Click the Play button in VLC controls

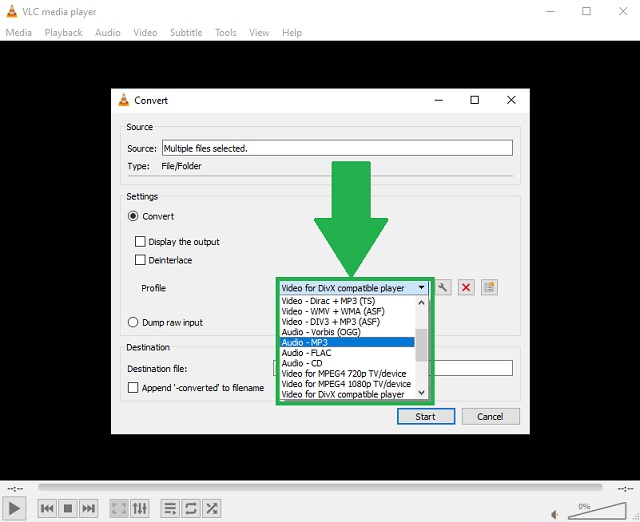pyautogui.click(x=14, y=508)
